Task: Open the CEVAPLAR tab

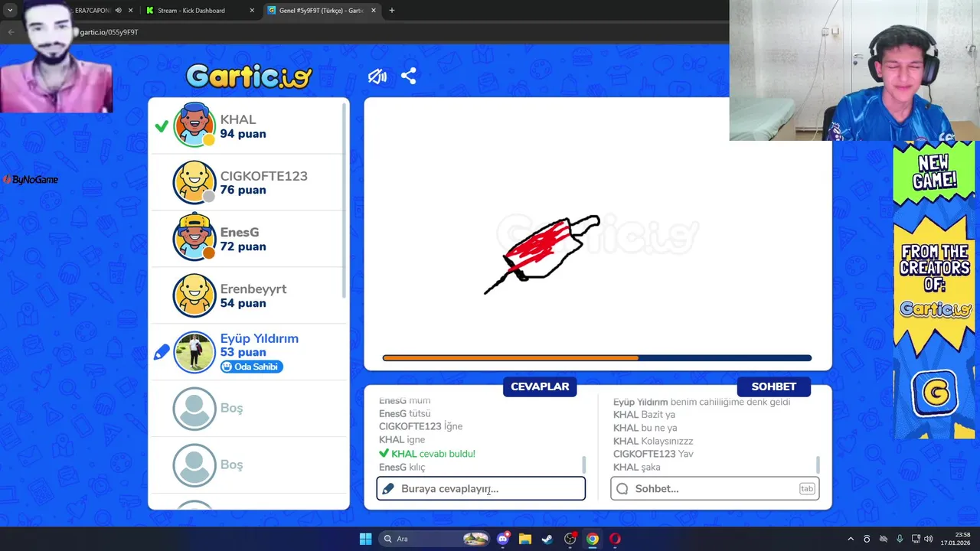Action: pyautogui.click(x=540, y=386)
